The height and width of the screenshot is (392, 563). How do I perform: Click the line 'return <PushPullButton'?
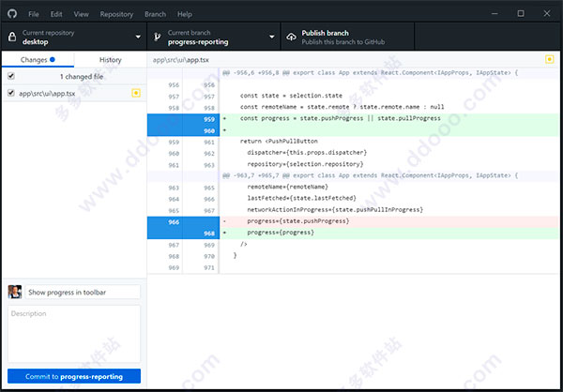[x=279, y=141]
